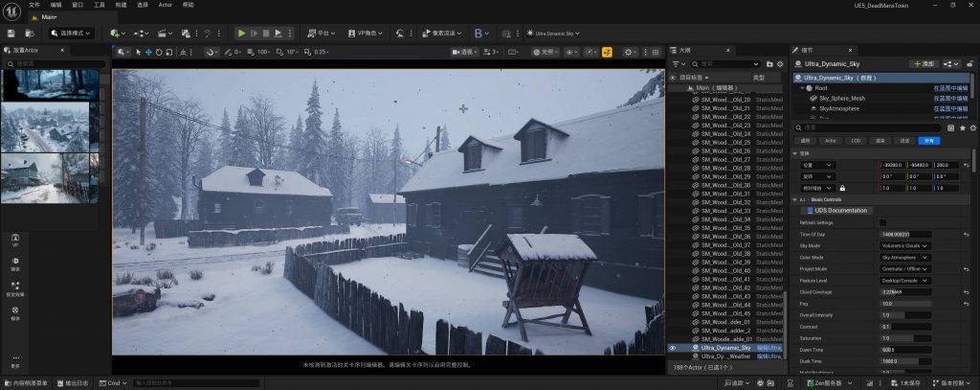This screenshot has height=390, width=980.
Task: Select the translate (move) gizmo tool
Action: 149,52
